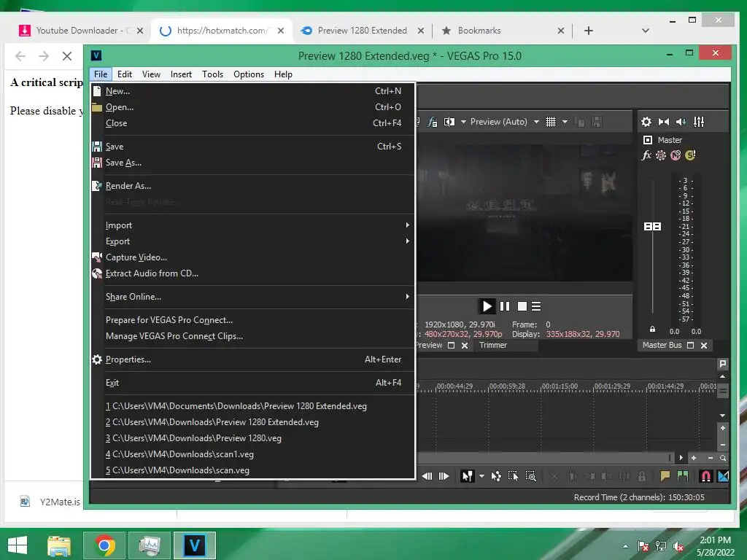Viewport: 747px width, 560px height.
Task: Stop preview playback
Action: [x=522, y=306]
